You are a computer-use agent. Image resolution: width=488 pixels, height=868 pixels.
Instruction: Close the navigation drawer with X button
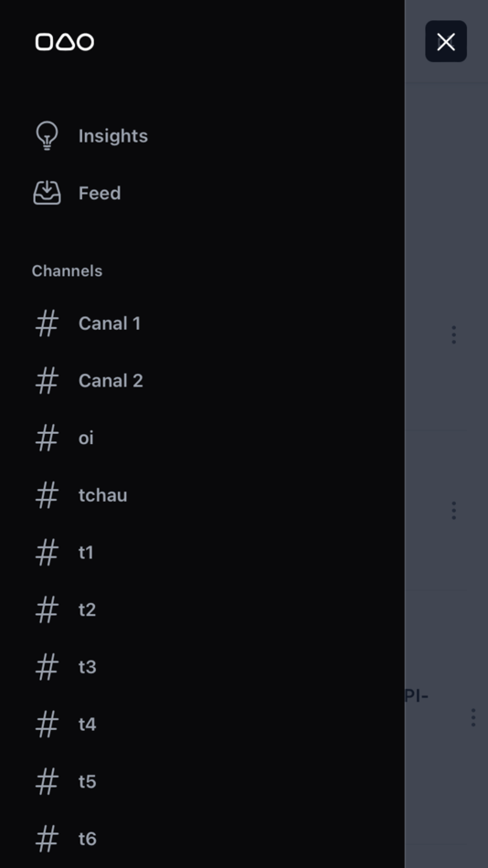[446, 41]
